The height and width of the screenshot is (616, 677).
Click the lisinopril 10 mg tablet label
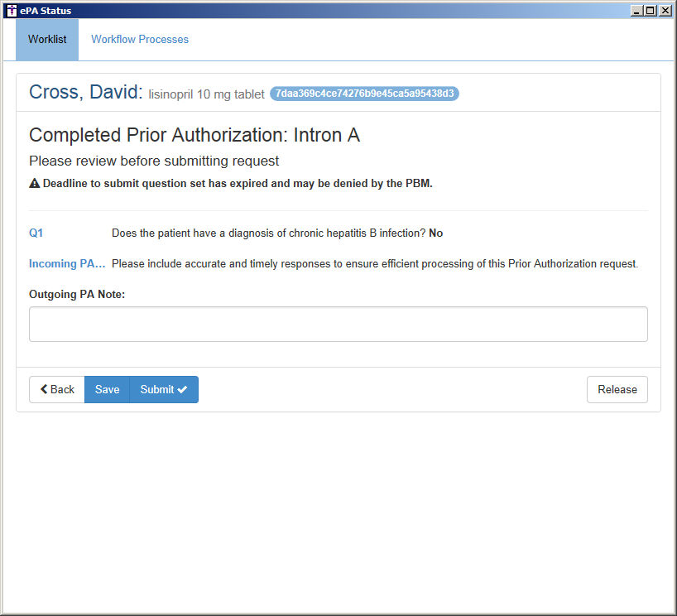(x=206, y=94)
